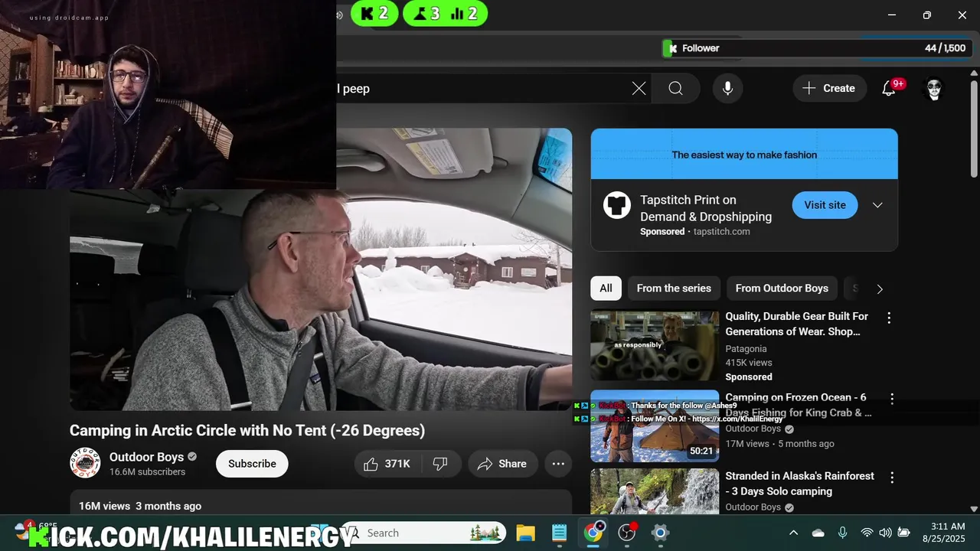Screen dimensions: 980x551
Task: Open OBS Studio from taskbar
Action: [628, 533]
